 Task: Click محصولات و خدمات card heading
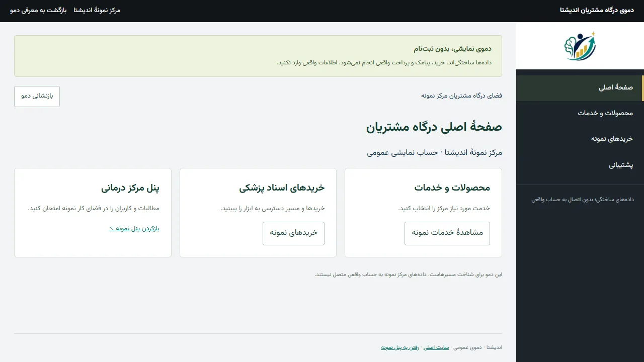point(452,188)
